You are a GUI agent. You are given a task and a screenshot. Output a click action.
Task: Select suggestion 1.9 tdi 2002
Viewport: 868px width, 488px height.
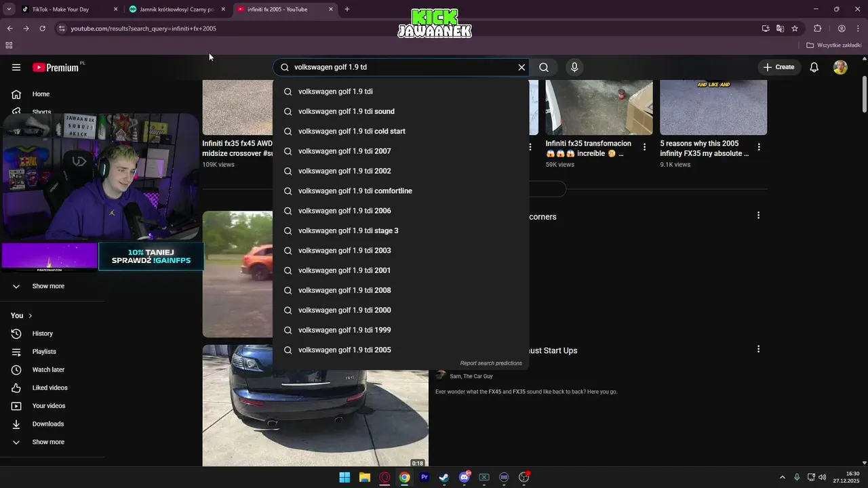coord(401,171)
